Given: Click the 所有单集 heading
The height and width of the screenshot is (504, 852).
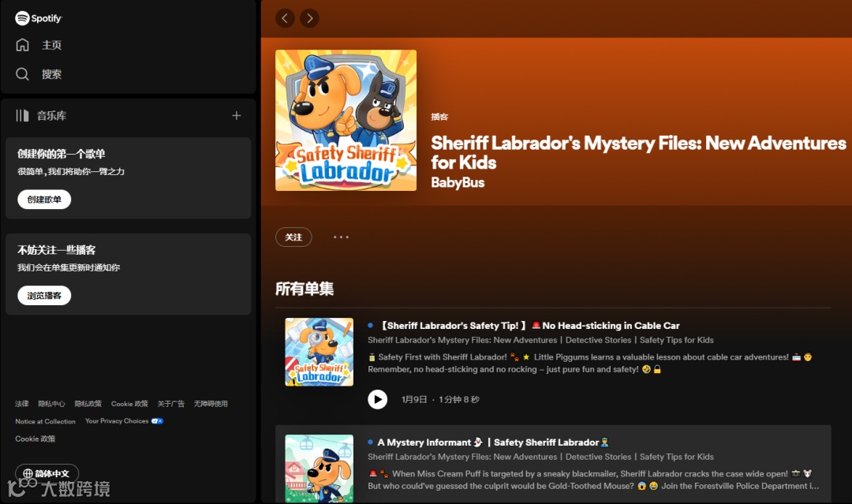Looking at the screenshot, I should [305, 289].
